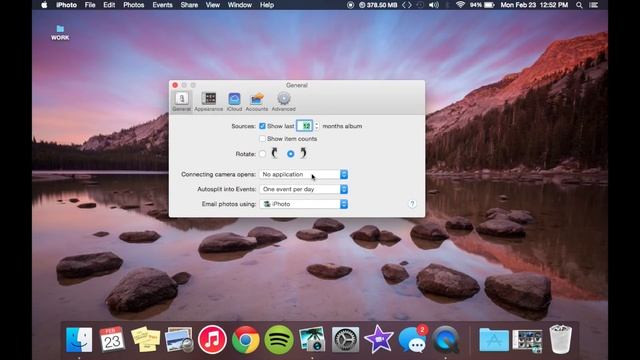640x360 pixels.
Task: Click the Wi-Fi status icon
Action: point(460,5)
